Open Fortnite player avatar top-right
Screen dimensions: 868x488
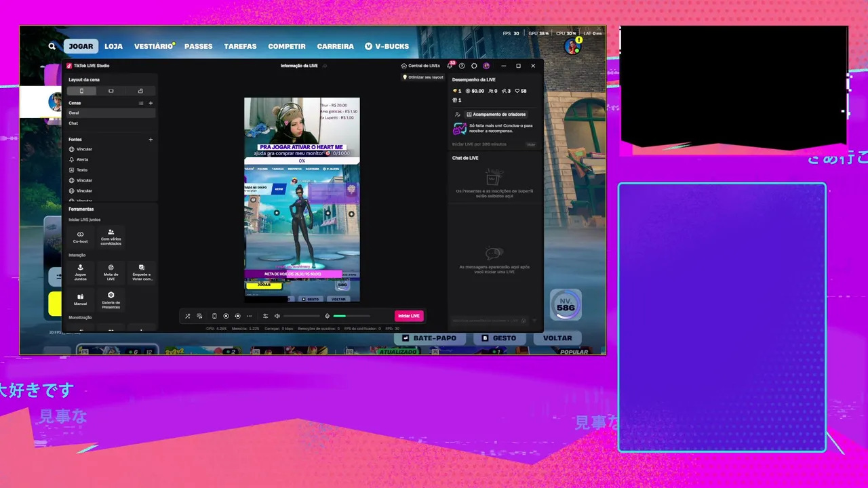(573, 46)
